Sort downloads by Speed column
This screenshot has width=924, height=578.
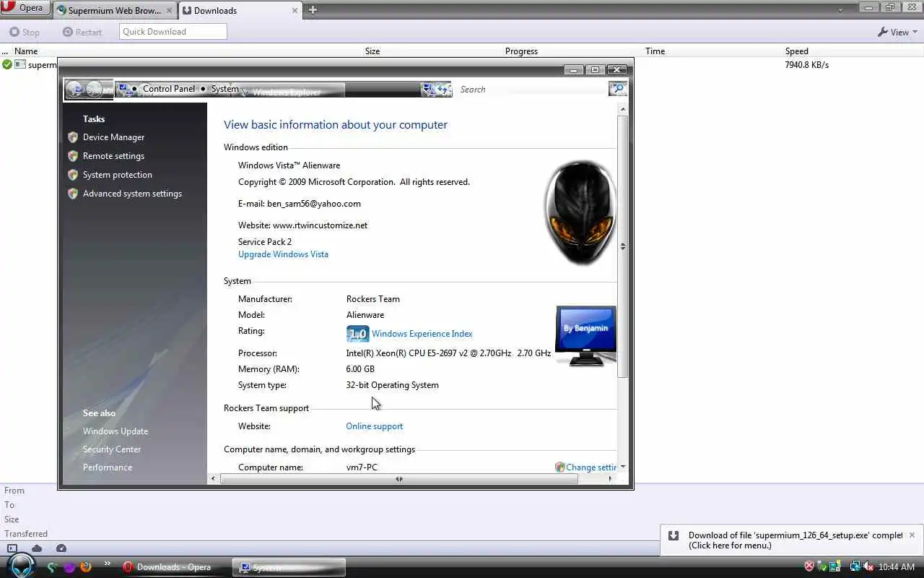(797, 51)
